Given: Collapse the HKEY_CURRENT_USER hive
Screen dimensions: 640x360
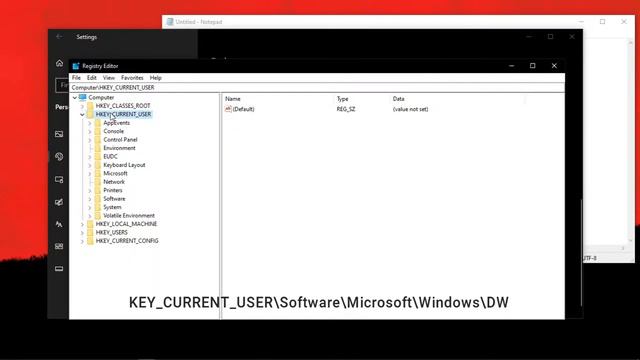Looking at the screenshot, I should click(82, 115).
